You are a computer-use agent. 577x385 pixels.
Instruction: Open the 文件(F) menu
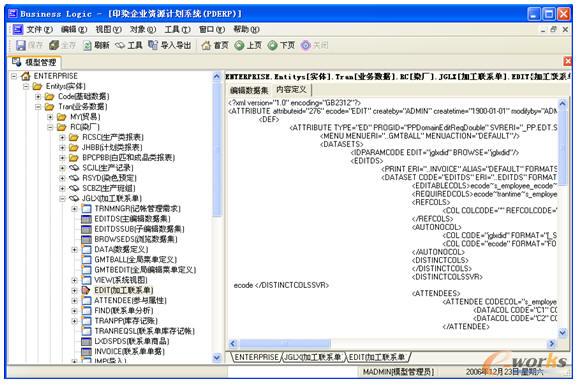(x=39, y=29)
